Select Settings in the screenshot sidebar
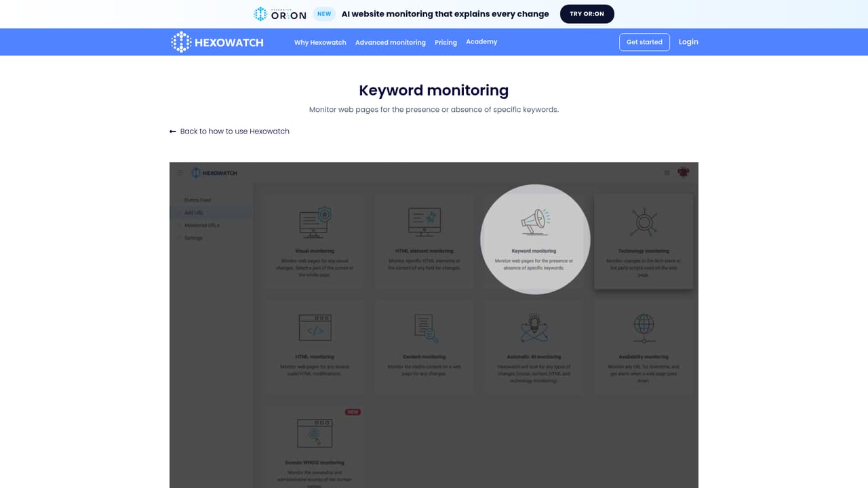This screenshot has height=488, width=868. (193, 238)
